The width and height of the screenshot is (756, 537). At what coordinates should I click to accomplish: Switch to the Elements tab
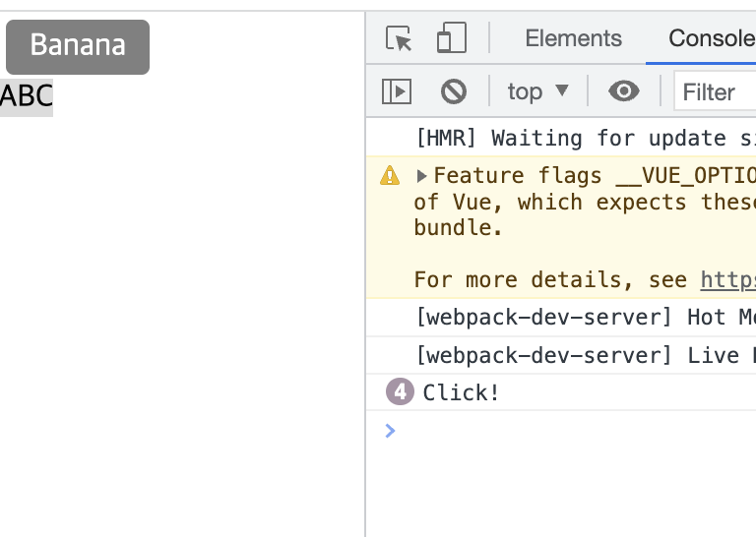coord(573,38)
